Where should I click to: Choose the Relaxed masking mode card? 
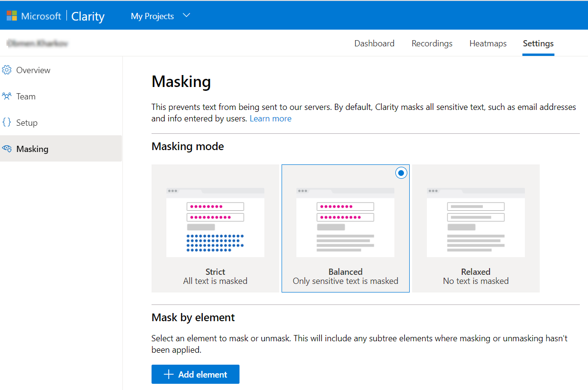coord(476,228)
